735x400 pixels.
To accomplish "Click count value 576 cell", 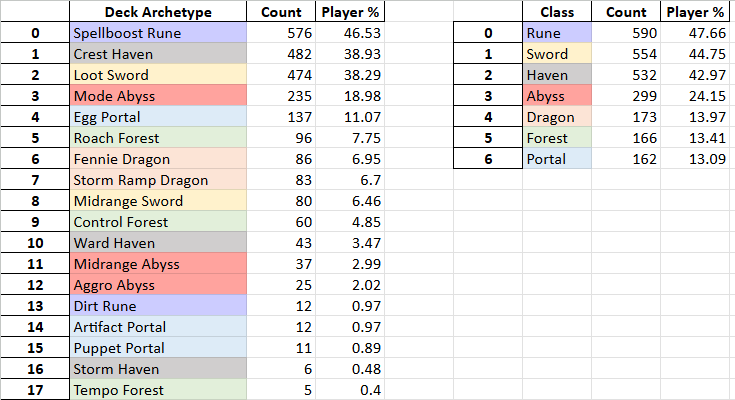I will click(281, 33).
